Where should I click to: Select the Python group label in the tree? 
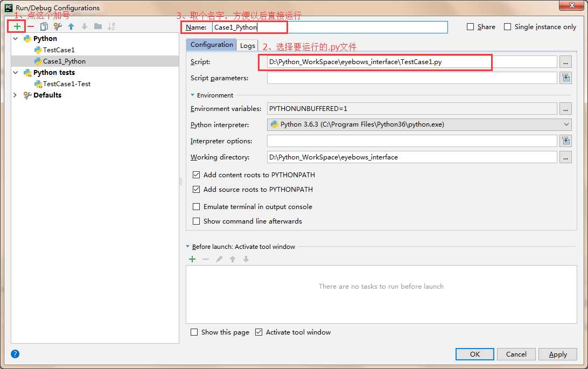coord(45,39)
